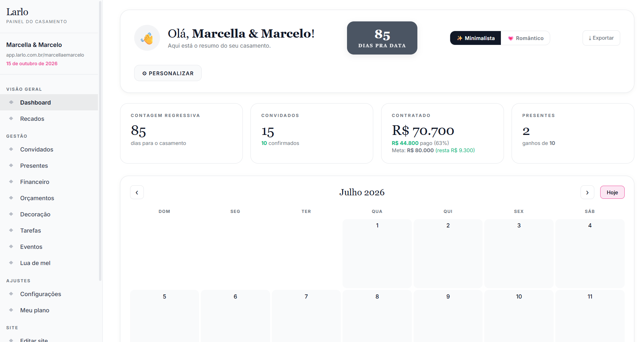Open the Decoração section
The width and height of the screenshot is (644, 342).
[49, 214]
